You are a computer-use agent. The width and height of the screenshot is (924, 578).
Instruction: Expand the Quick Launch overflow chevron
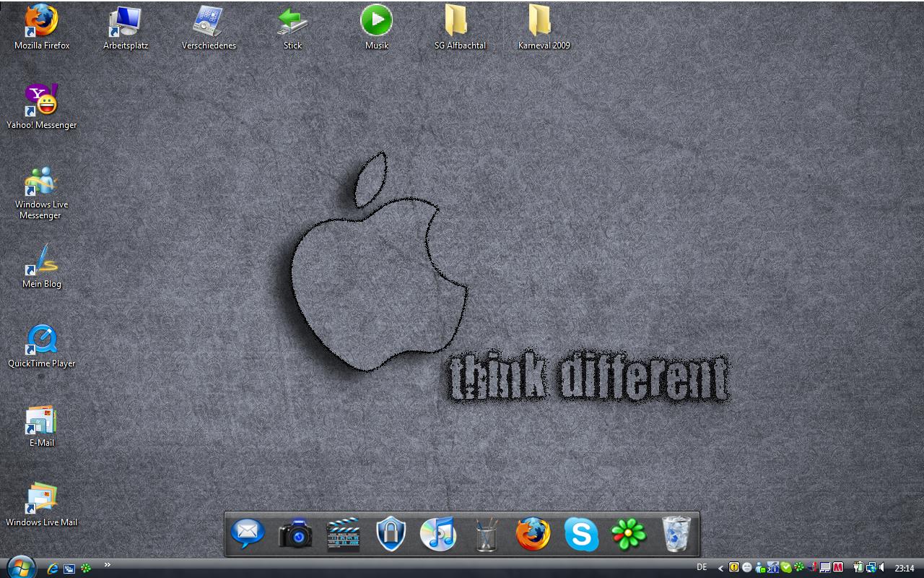tap(108, 565)
